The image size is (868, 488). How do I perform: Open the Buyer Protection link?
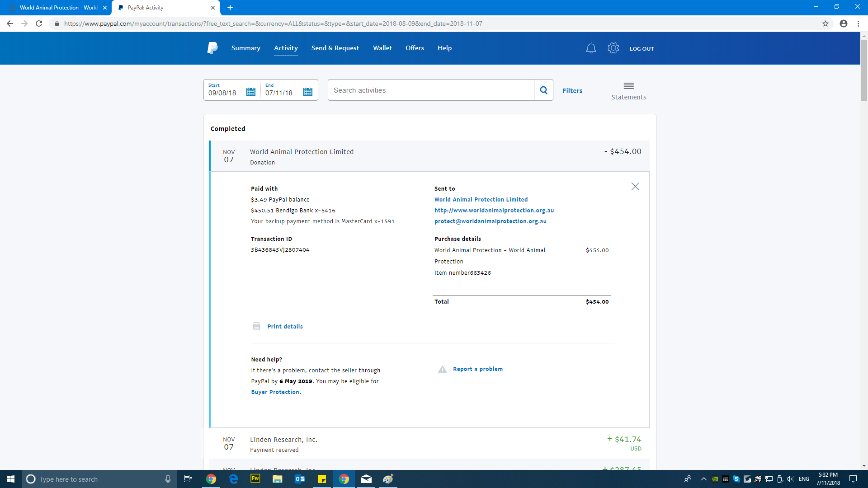tap(275, 392)
